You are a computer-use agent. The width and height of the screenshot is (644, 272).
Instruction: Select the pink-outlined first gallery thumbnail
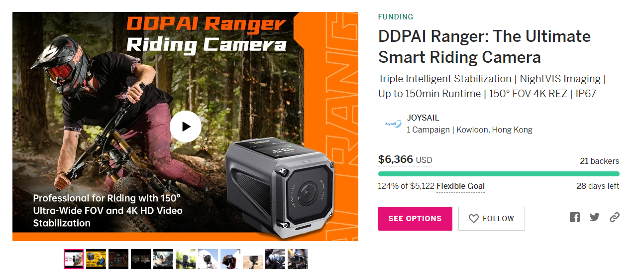[x=74, y=259]
